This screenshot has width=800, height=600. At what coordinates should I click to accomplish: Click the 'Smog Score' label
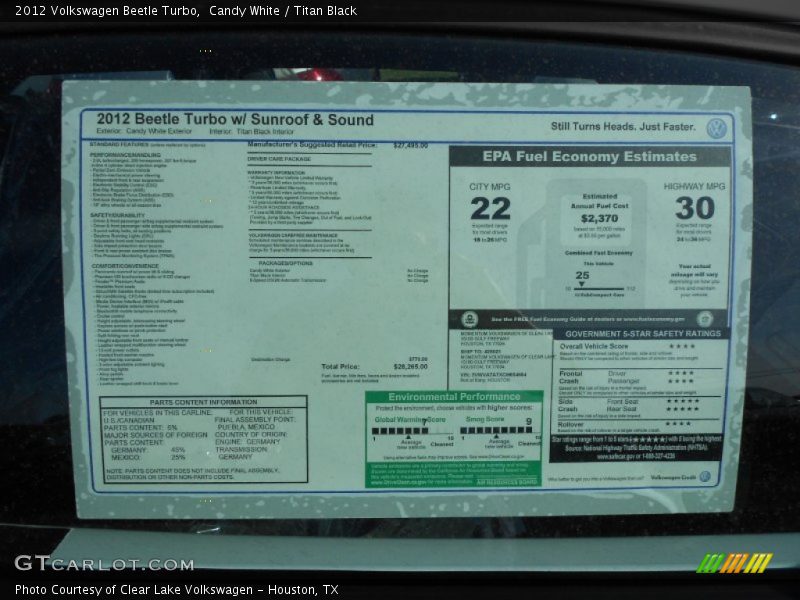point(485,419)
